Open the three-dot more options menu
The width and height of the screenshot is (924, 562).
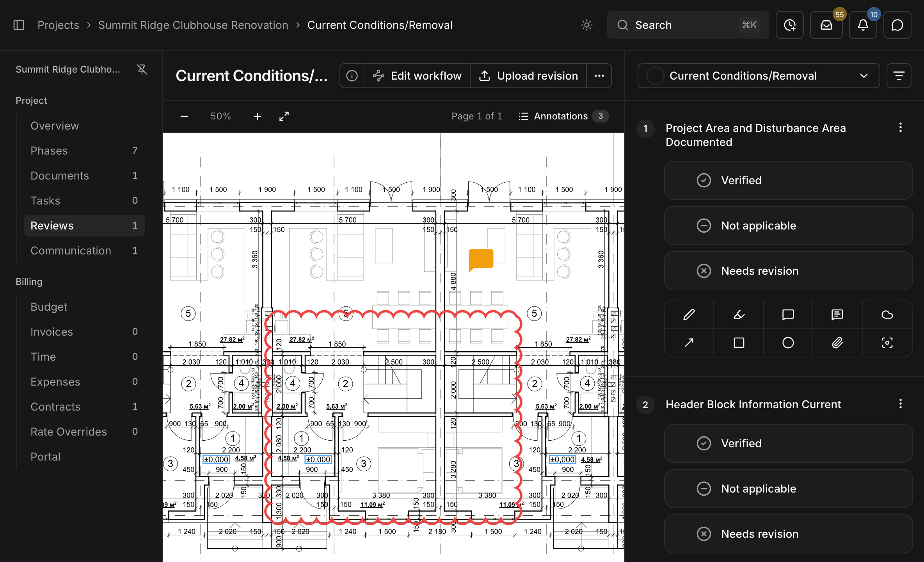pos(599,76)
